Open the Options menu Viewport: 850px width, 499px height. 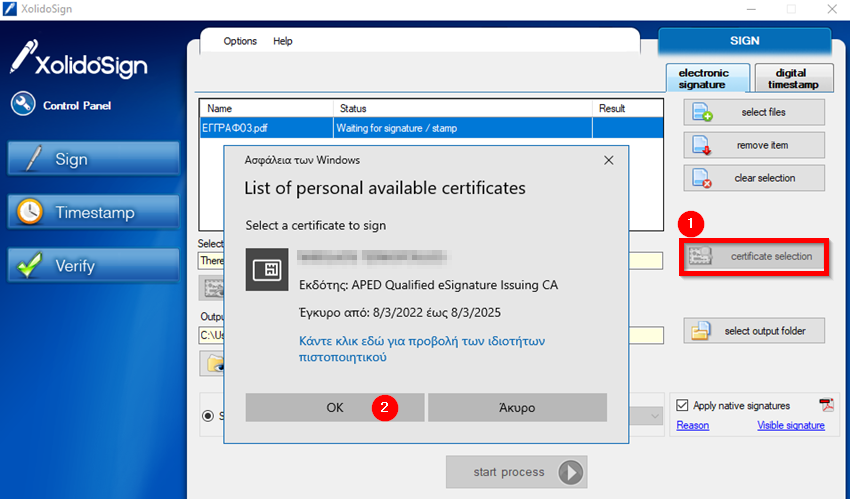pos(240,41)
